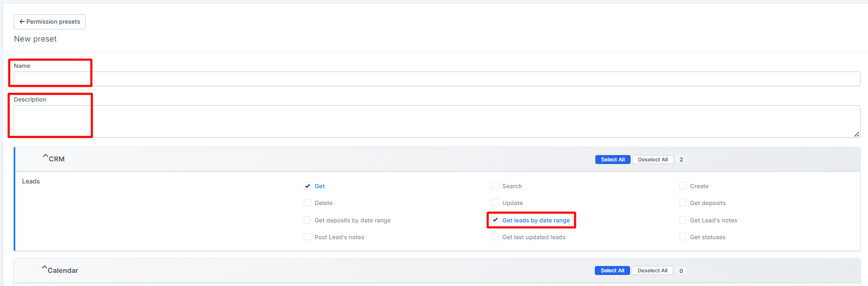Deselect All permissions in Calendar

click(652, 271)
